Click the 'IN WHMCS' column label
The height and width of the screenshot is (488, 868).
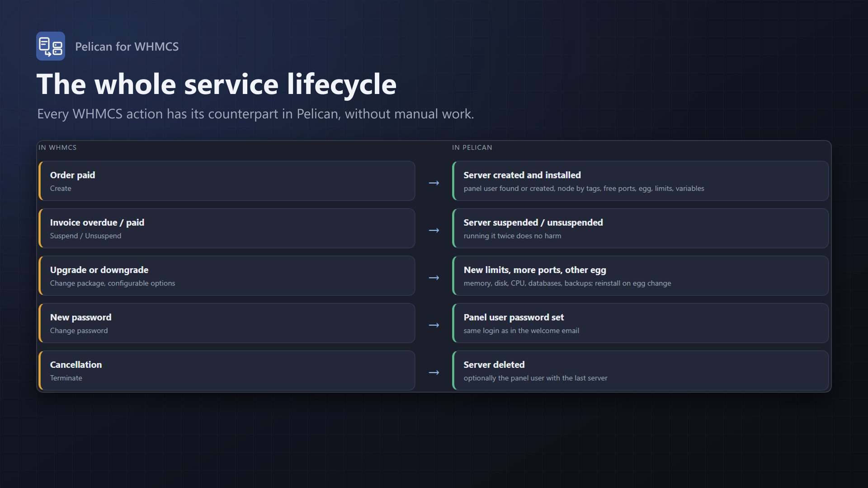[x=57, y=147]
